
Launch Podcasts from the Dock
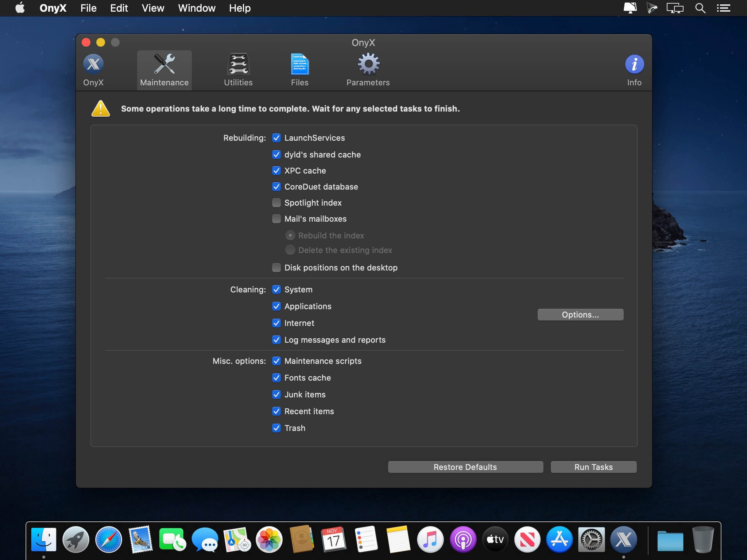463,539
